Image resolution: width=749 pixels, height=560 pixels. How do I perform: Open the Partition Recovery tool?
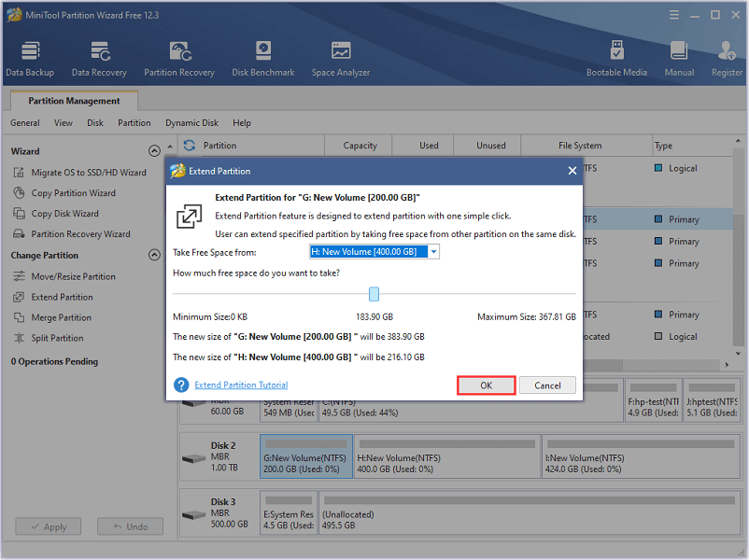coord(179,60)
